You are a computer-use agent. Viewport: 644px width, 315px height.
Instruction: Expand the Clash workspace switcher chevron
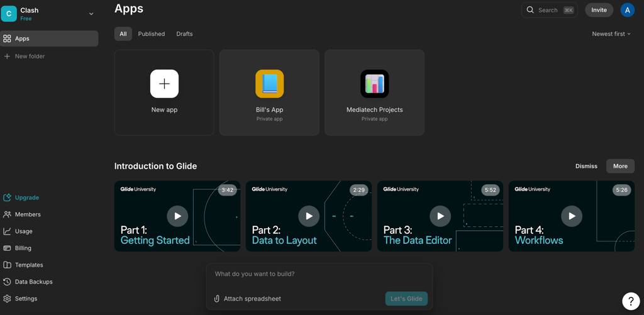[x=91, y=14]
